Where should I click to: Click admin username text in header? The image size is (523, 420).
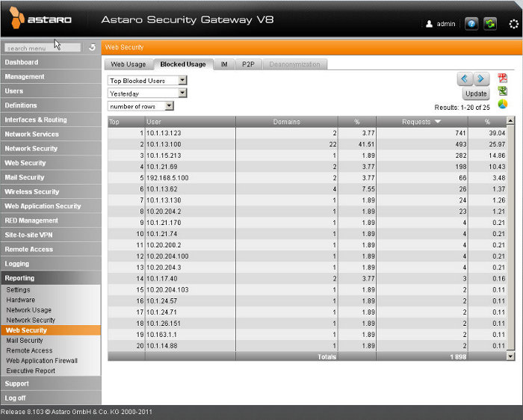446,24
